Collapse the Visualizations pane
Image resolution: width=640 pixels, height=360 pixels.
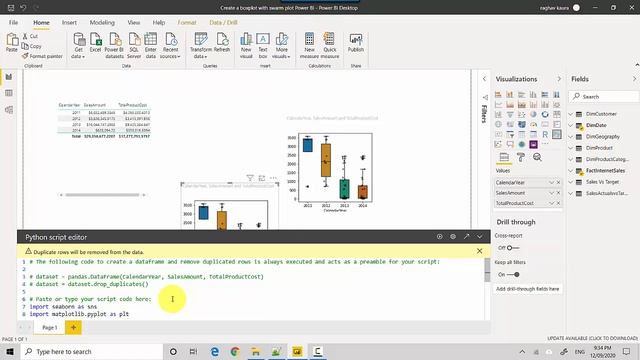click(x=559, y=79)
